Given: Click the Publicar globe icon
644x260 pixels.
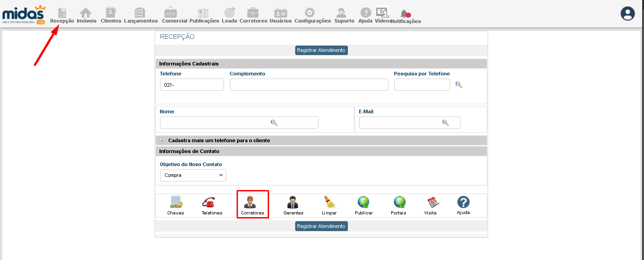Looking at the screenshot, I should tap(363, 203).
